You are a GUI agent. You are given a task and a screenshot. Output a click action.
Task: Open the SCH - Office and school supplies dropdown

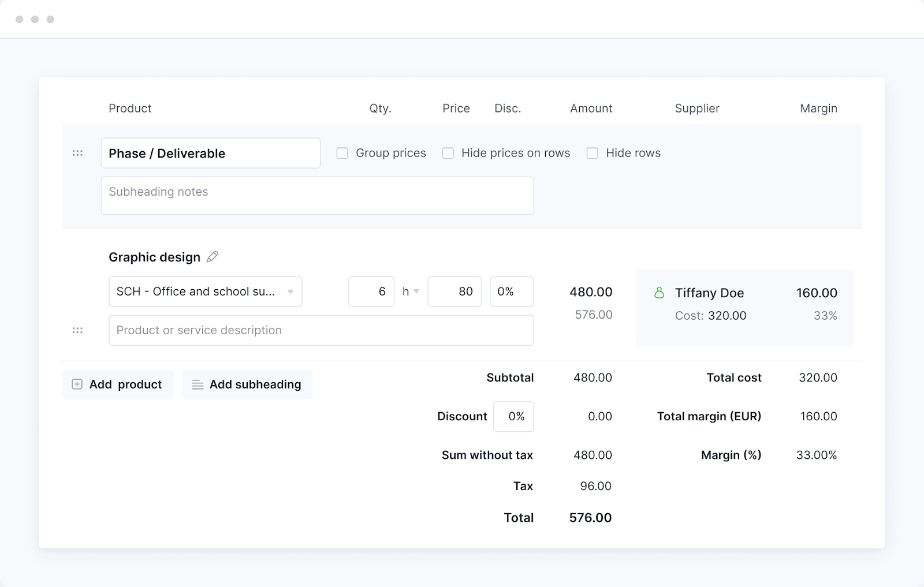(205, 291)
